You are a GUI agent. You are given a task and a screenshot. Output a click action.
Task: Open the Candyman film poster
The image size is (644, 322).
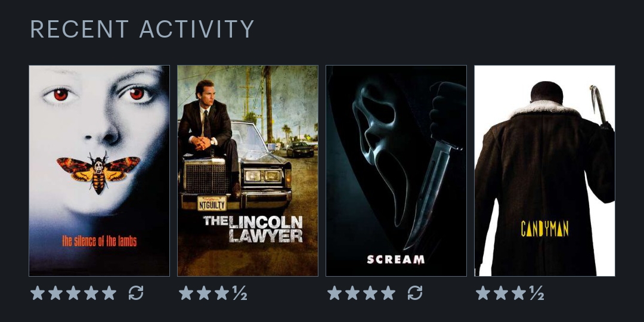[x=544, y=171]
